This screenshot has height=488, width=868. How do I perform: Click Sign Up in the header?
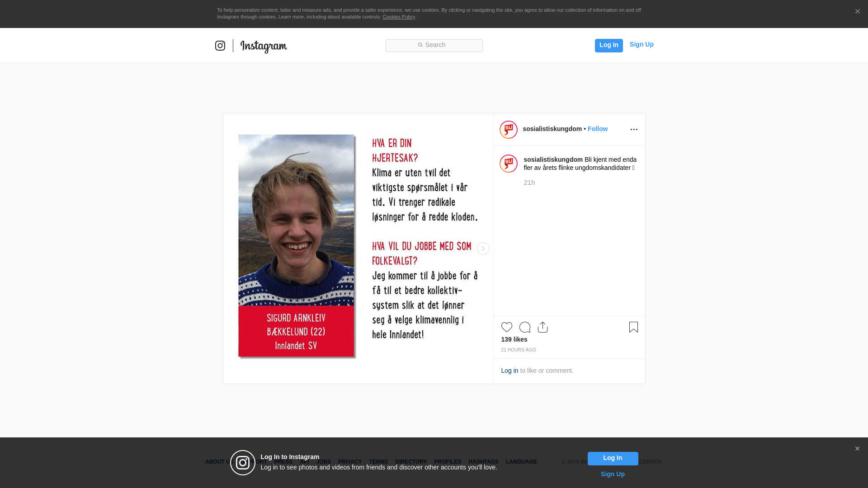(x=642, y=44)
